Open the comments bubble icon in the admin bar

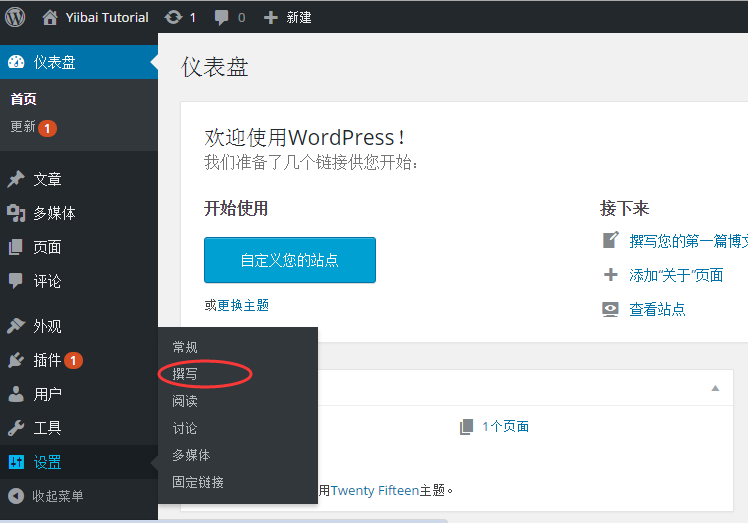pyautogui.click(x=221, y=18)
